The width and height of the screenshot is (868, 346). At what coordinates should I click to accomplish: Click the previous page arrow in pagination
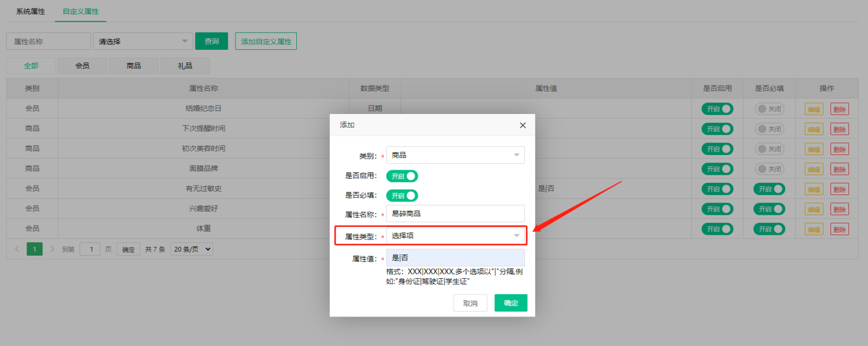click(x=17, y=248)
